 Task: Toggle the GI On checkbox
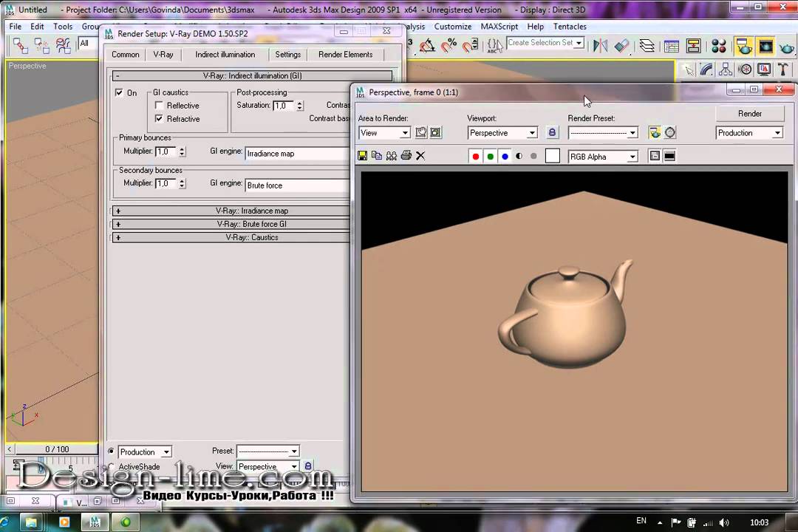coord(119,92)
